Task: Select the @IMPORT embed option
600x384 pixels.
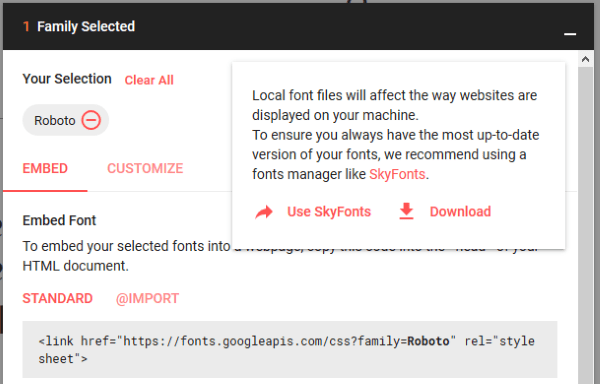Action: [x=147, y=298]
